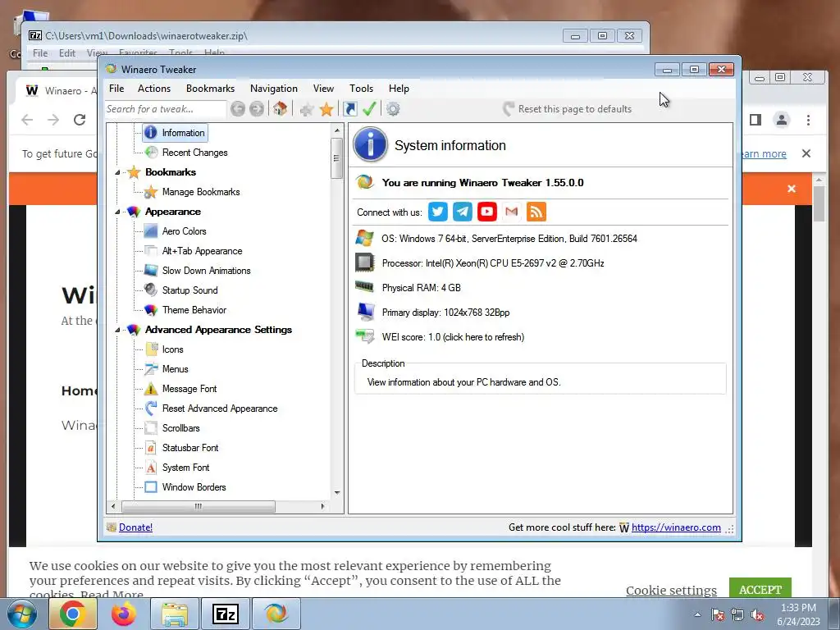
Task: Click the Window Borders square icon
Action: click(x=151, y=487)
